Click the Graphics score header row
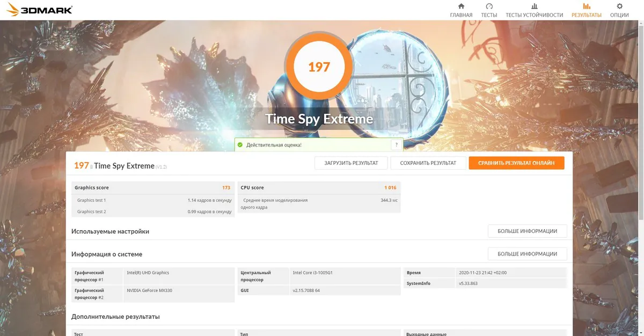This screenshot has height=336, width=644. pyautogui.click(x=153, y=188)
